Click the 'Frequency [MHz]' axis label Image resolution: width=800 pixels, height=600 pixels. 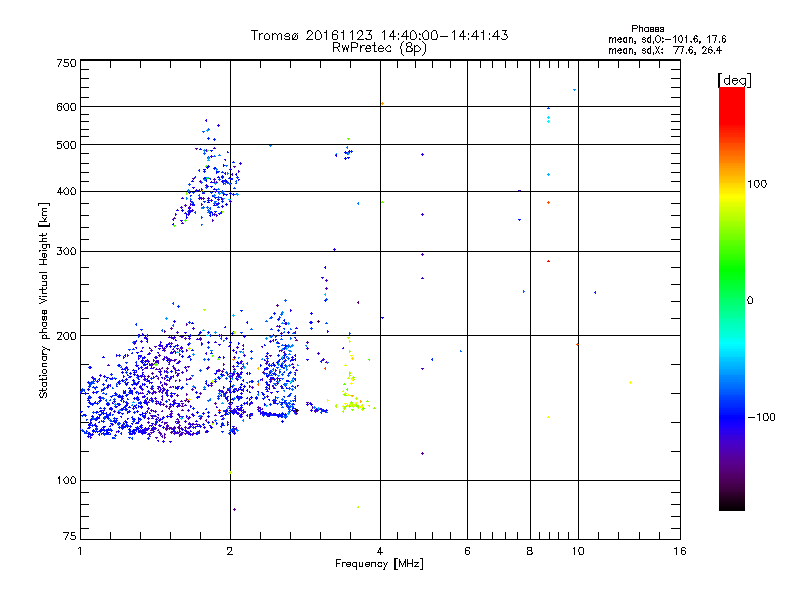click(x=379, y=564)
